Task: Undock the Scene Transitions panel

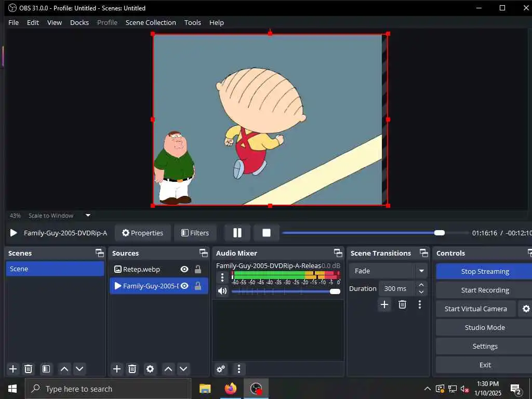Action: click(424, 253)
